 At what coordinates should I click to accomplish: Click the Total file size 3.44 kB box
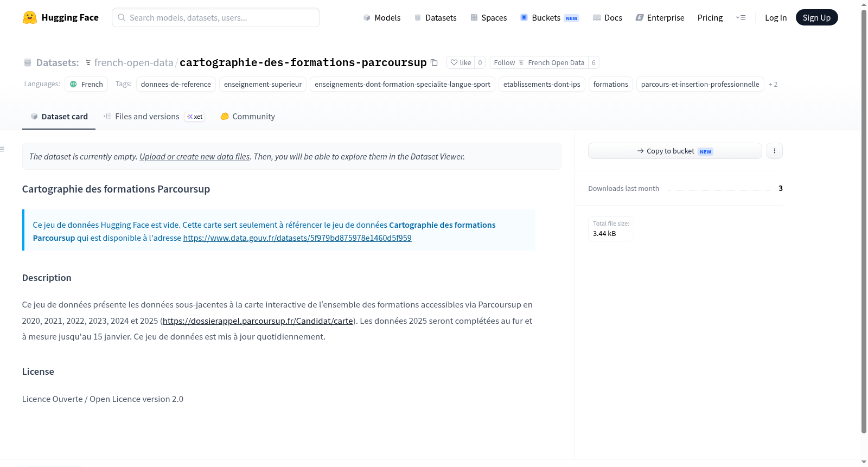tap(611, 228)
